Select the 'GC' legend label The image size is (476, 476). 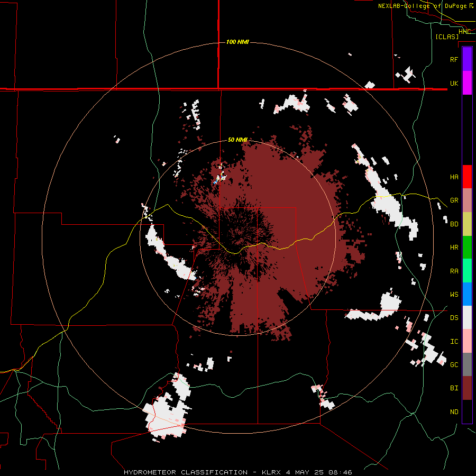point(454,365)
